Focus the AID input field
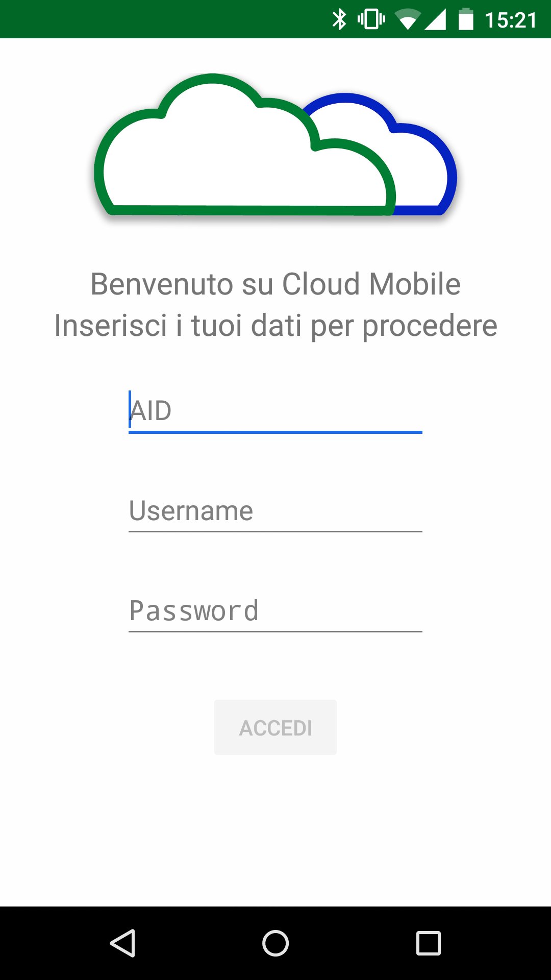This screenshot has width=551, height=980. 275,411
